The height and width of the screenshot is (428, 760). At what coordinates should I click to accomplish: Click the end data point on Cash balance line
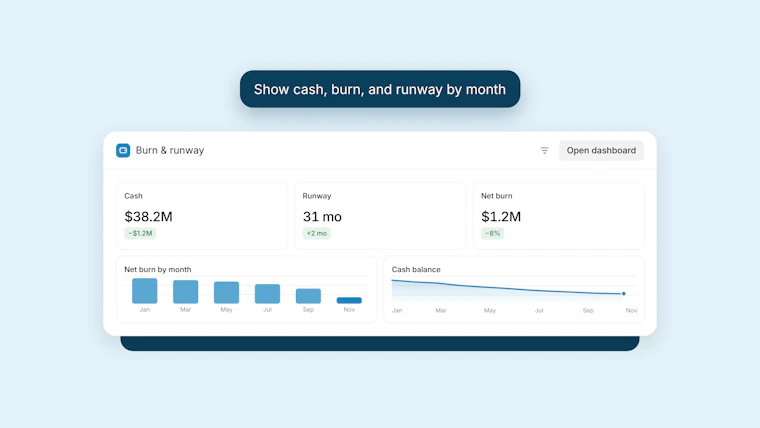coord(624,294)
